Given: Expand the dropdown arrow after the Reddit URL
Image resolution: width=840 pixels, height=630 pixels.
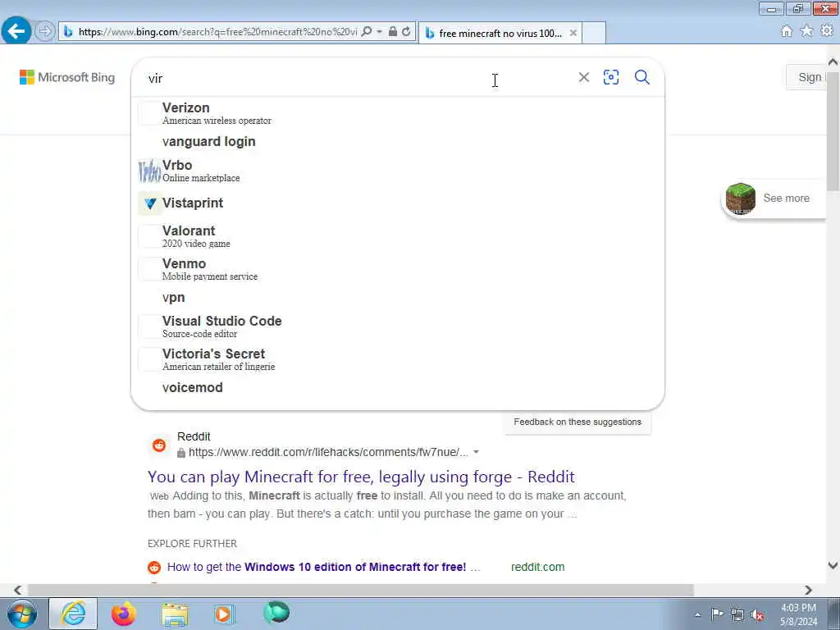Looking at the screenshot, I should [x=476, y=453].
